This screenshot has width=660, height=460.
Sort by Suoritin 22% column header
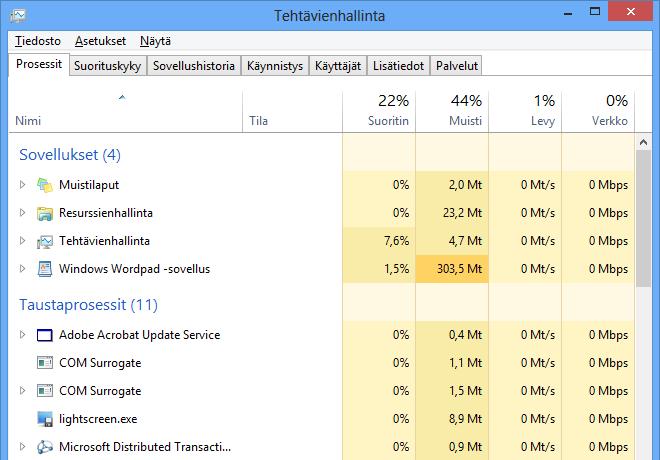point(379,112)
